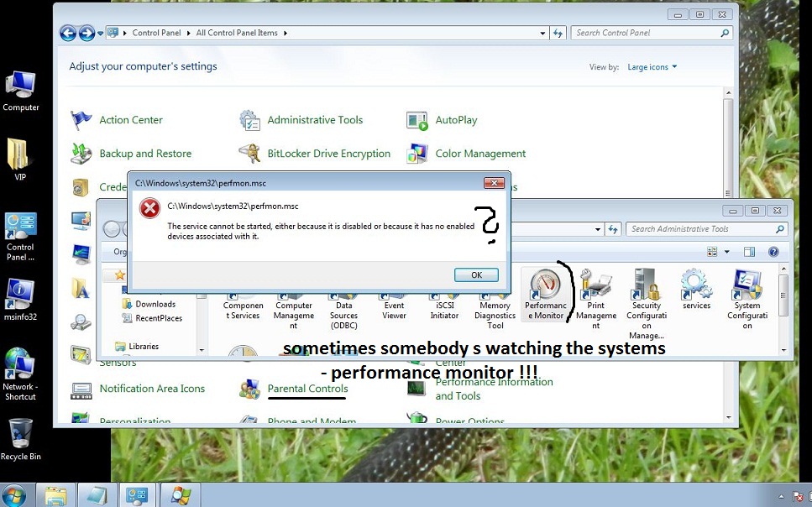Viewport: 812px width, 507px height.
Task: Select Component Services shortcut
Action: pos(244,306)
